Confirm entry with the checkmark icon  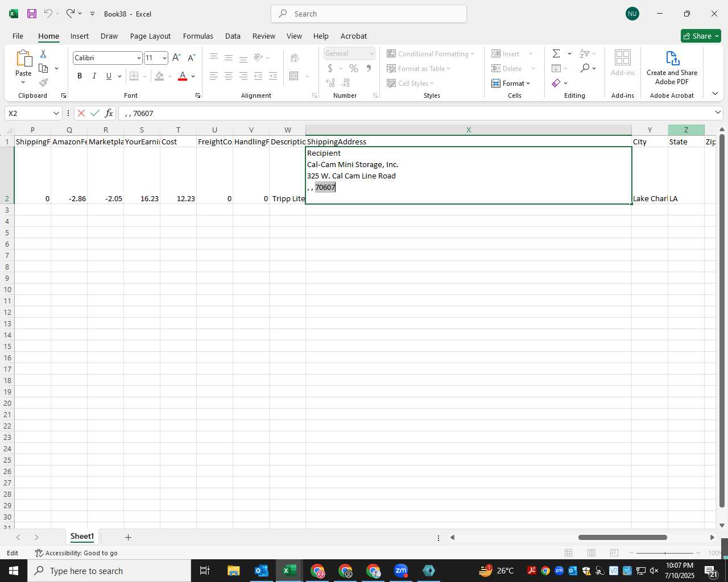[95, 113]
